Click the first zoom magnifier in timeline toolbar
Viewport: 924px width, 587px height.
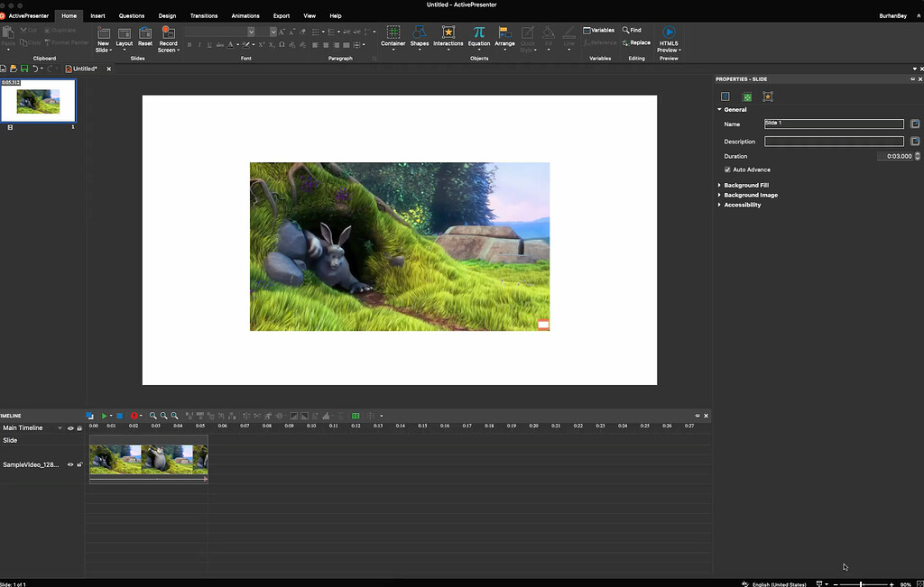pos(153,416)
